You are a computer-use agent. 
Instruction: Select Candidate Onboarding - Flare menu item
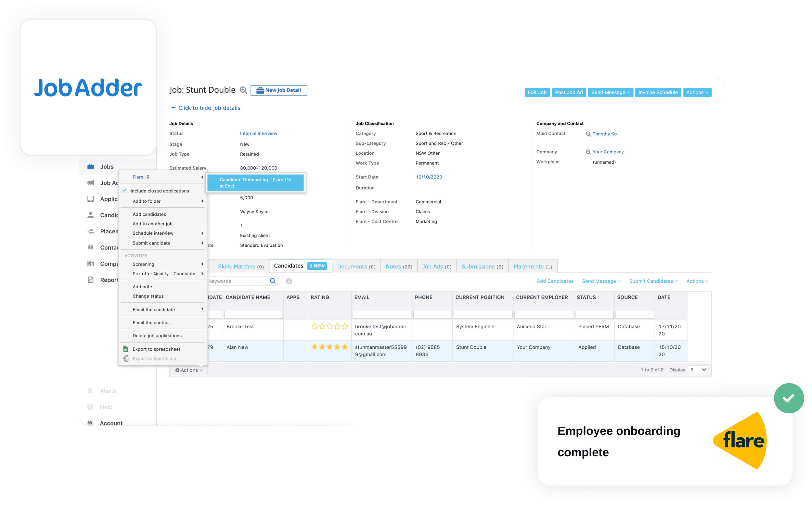[x=256, y=183]
